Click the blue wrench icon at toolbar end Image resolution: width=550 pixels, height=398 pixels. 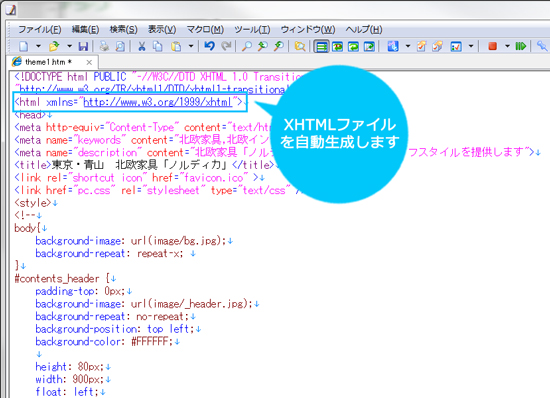tap(542, 46)
